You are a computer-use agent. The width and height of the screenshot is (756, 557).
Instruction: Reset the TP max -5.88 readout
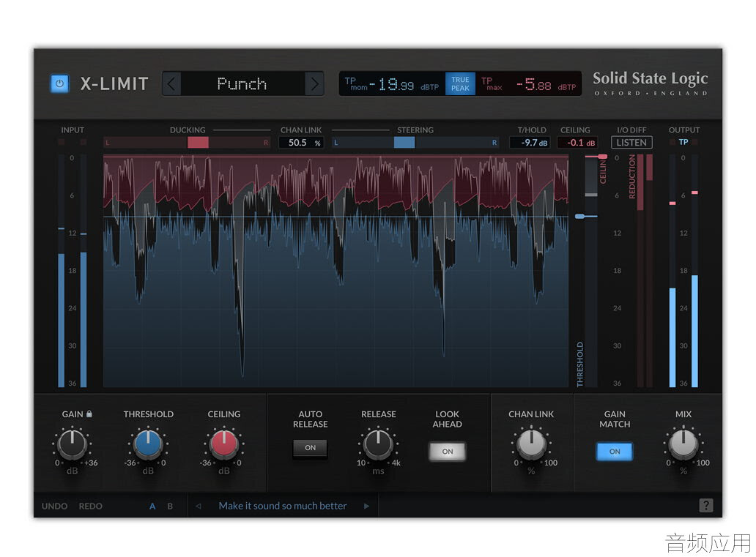pos(528,84)
